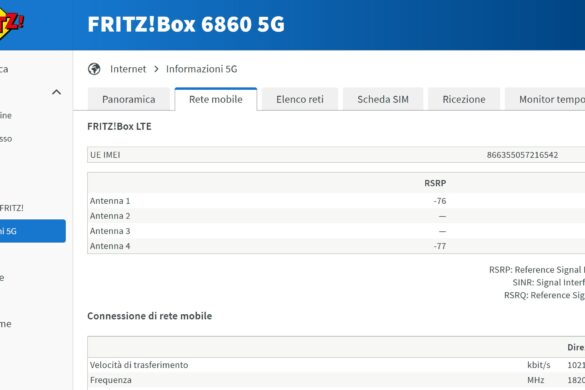Open the Monitor tempo tab
Image resolution: width=585 pixels, height=390 pixels.
point(545,99)
